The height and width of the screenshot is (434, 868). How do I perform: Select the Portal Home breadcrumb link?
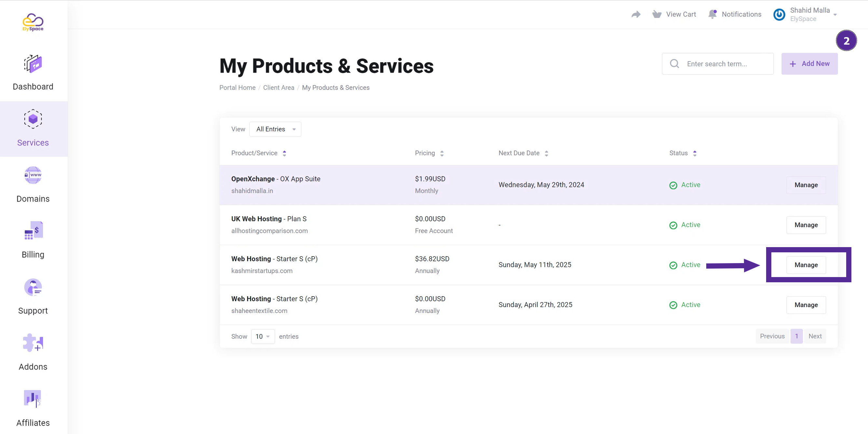(238, 87)
